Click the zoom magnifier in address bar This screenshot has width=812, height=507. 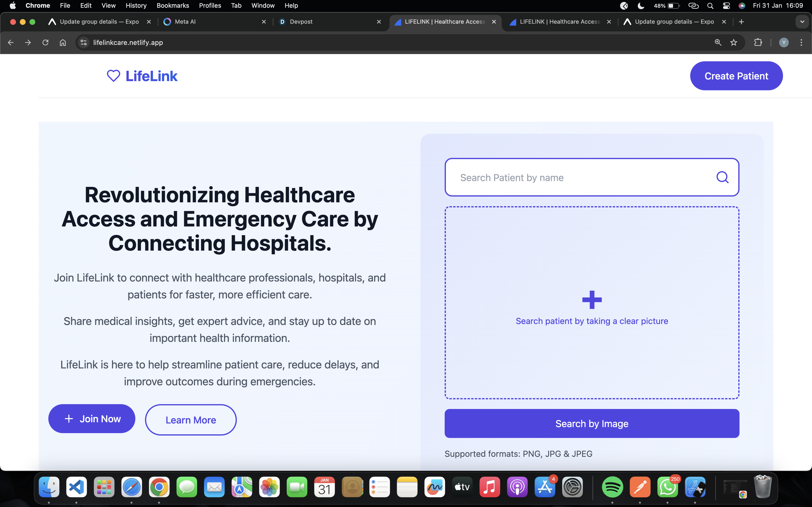pyautogui.click(x=718, y=42)
